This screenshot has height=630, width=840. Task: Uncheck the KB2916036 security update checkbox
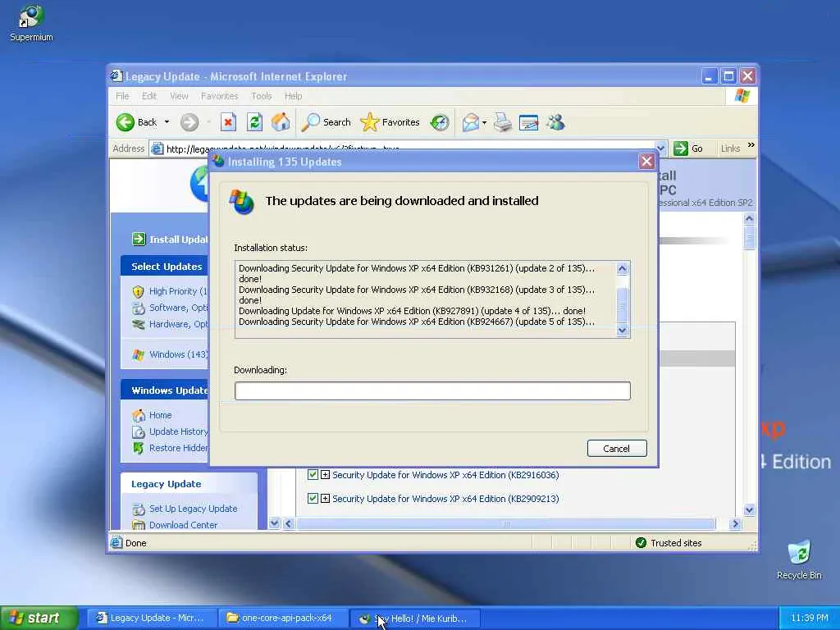[x=313, y=475]
